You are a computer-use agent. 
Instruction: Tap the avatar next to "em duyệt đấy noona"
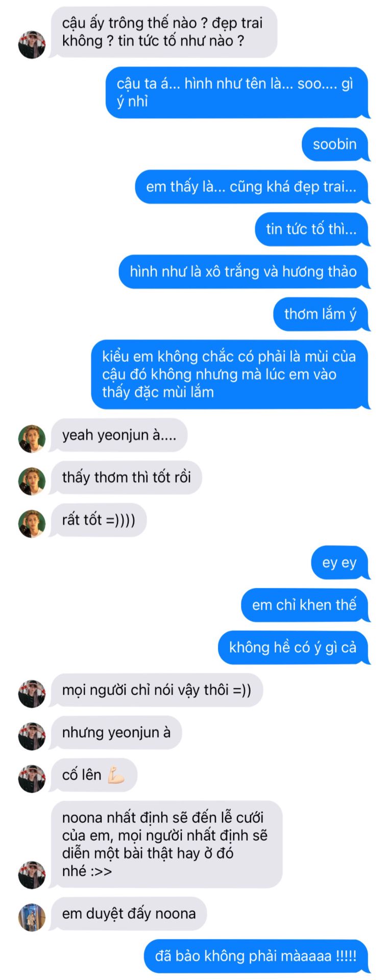pyautogui.click(x=32, y=917)
